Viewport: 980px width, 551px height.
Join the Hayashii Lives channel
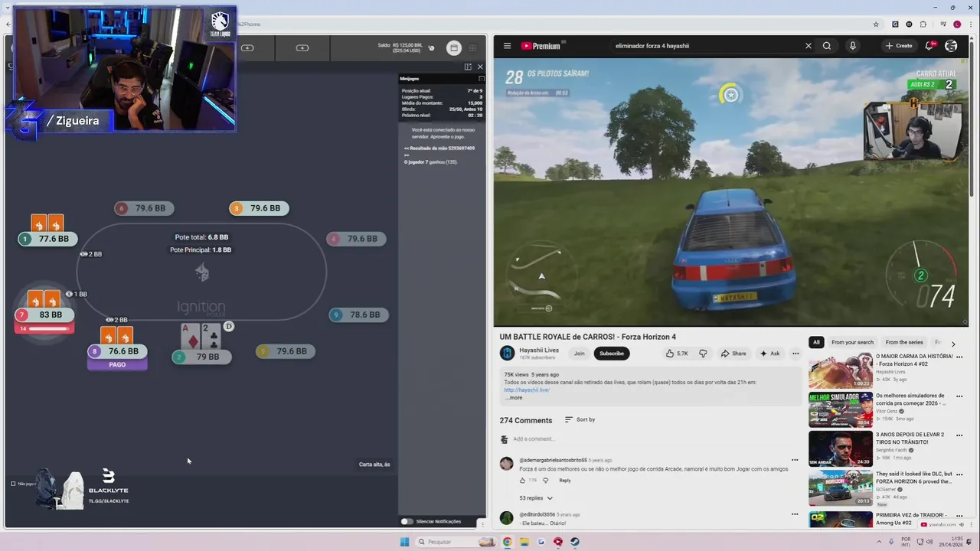(x=580, y=354)
